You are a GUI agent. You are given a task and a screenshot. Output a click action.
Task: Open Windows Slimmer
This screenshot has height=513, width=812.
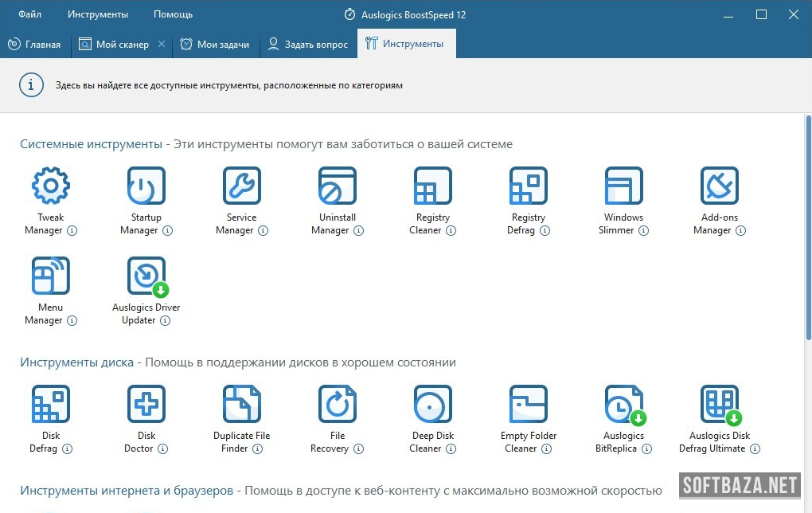point(623,186)
